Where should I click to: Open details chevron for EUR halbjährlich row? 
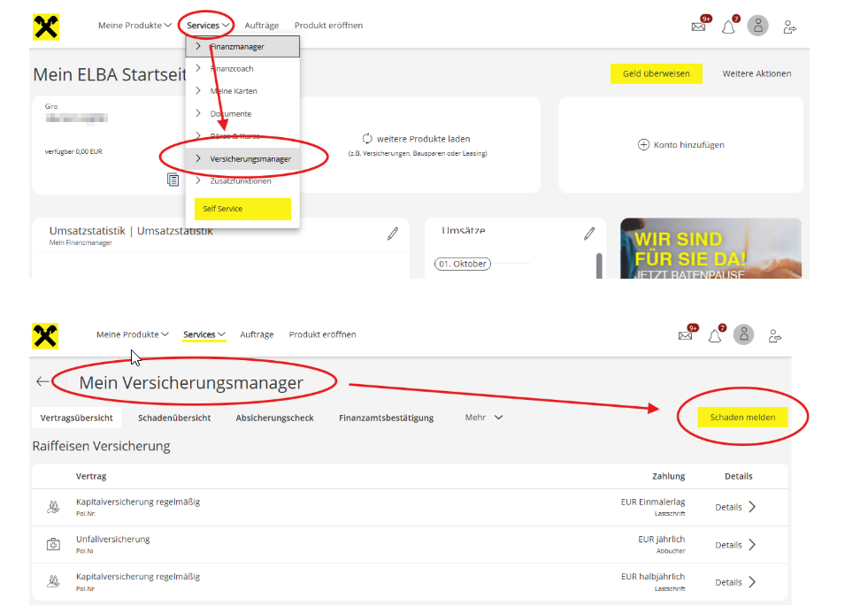[x=752, y=582]
